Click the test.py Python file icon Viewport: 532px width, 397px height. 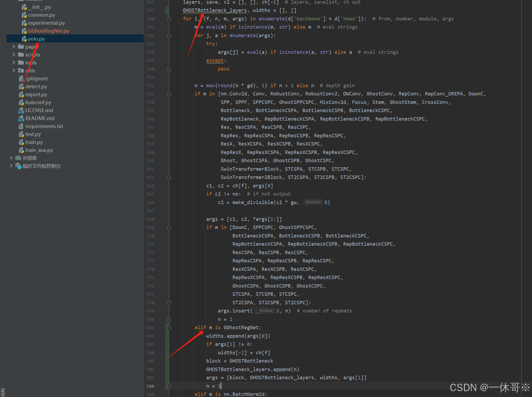coord(21,134)
